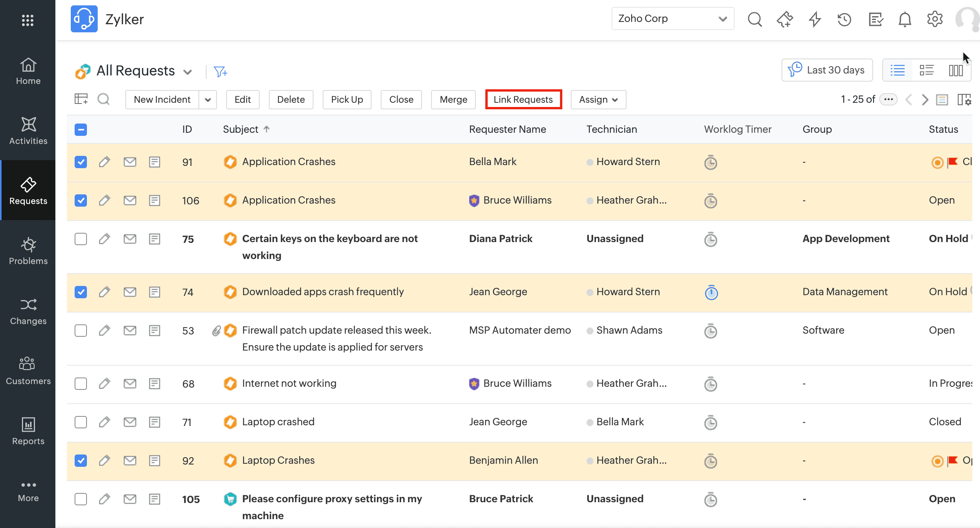
Task: Open the Reports module in sidebar
Action: click(28, 431)
